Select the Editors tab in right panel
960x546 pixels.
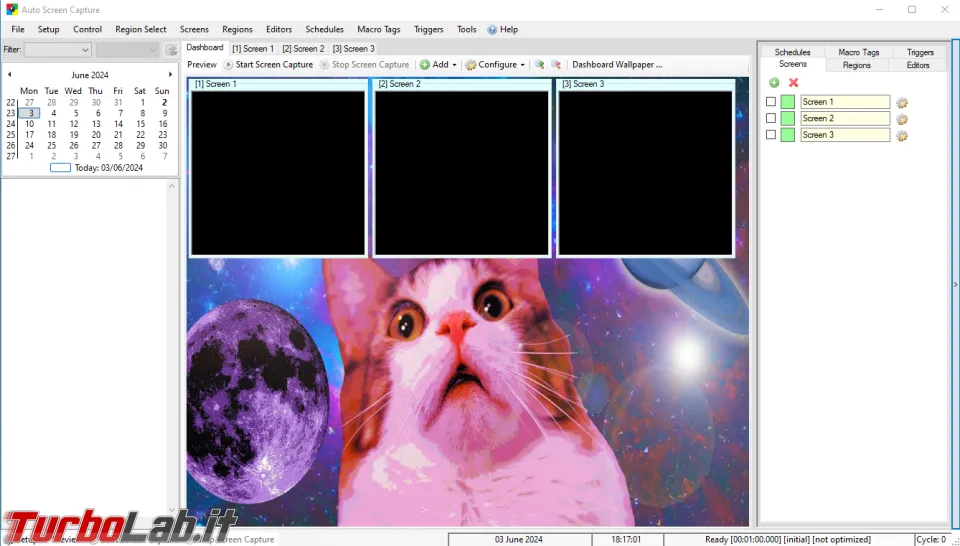[x=918, y=65]
